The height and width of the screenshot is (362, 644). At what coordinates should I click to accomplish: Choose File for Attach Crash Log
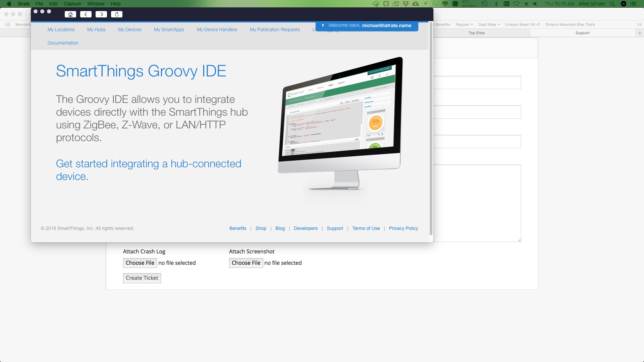click(140, 263)
